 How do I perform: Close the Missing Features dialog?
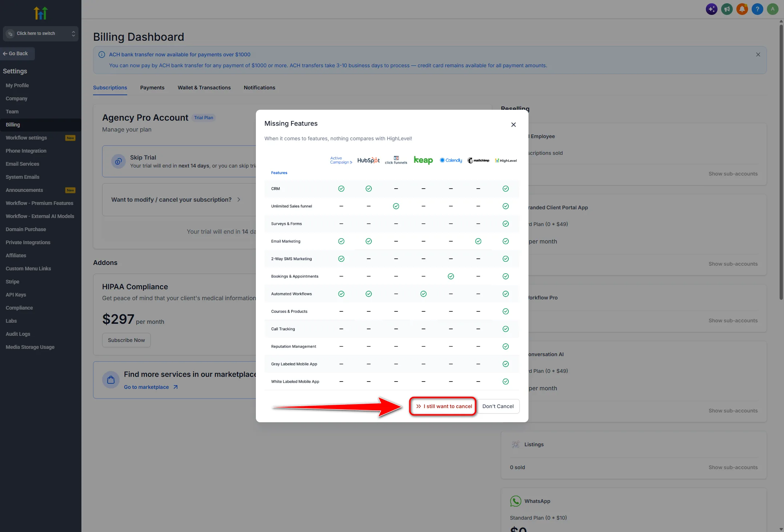tap(513, 125)
